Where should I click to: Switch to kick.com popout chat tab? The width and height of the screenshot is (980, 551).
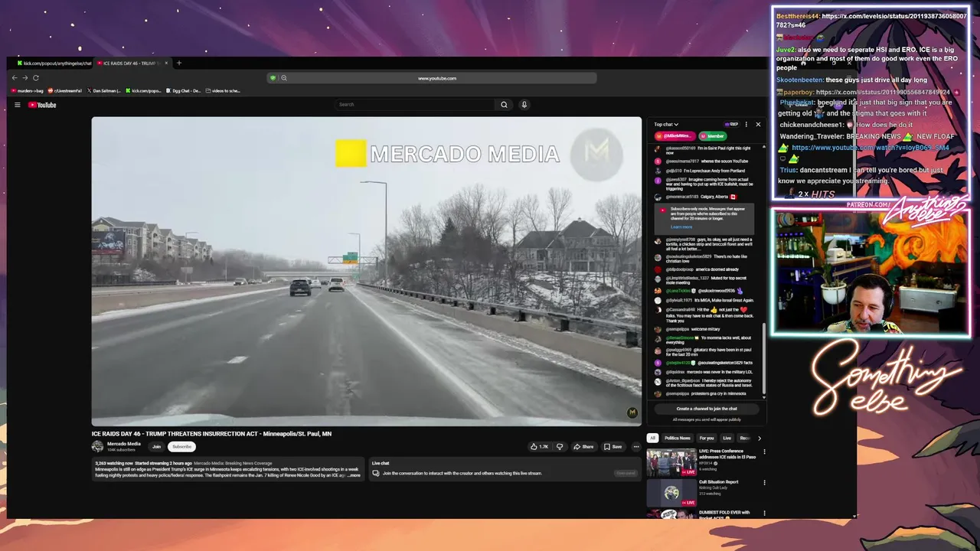(54, 63)
